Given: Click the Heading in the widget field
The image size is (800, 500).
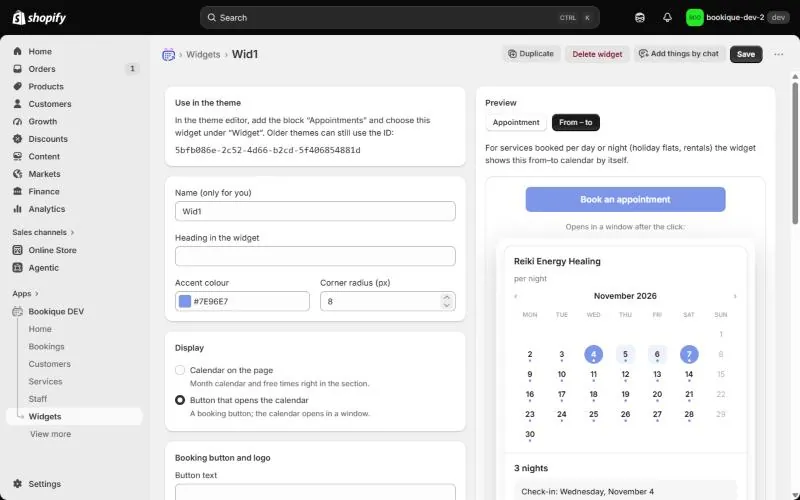Looking at the screenshot, I should pos(315,256).
